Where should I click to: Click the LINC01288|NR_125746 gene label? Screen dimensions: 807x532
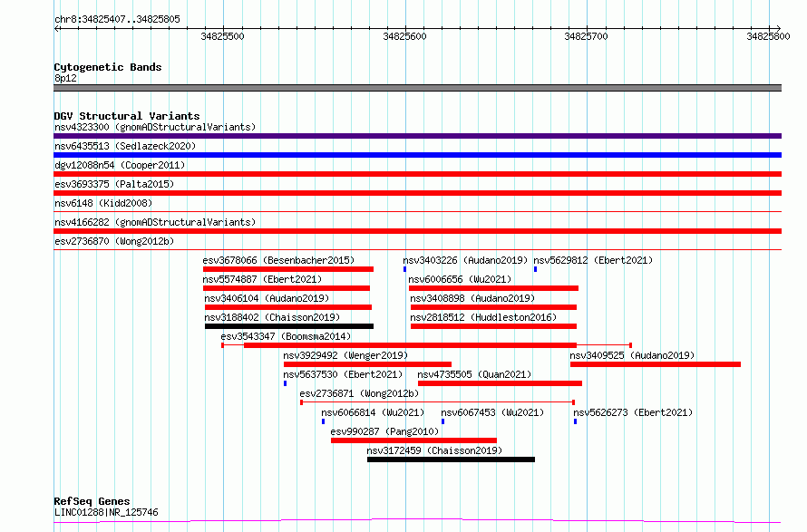coord(106,512)
